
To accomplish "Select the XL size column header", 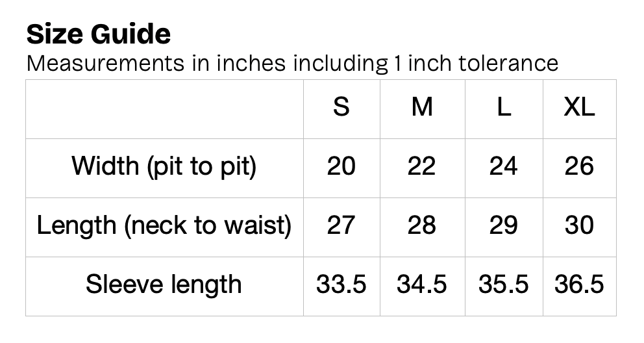I will [579, 108].
